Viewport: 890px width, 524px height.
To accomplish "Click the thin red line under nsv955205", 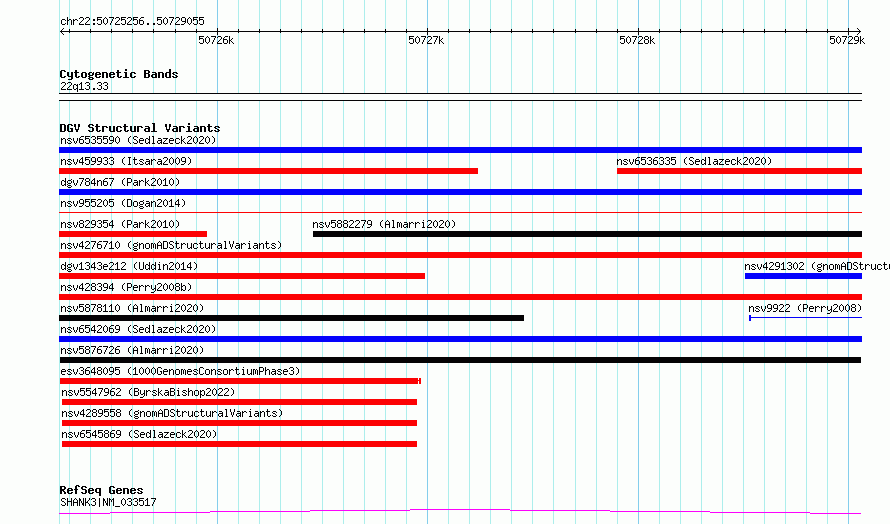I will [460, 213].
